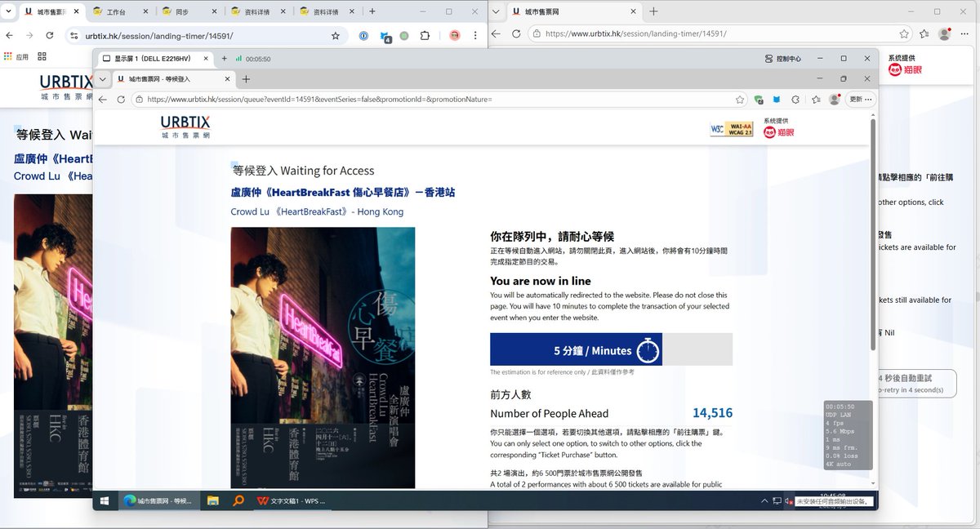
Task: Open favorites list in right Edge window
Action: 924,33
